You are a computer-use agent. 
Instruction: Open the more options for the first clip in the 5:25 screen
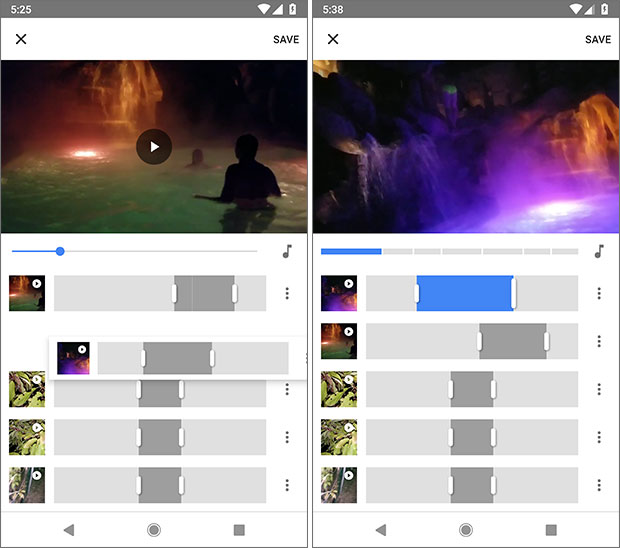tap(287, 293)
